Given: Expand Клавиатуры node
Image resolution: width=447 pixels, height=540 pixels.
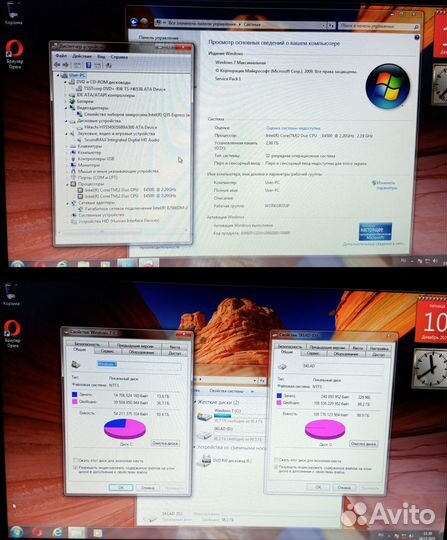Looking at the screenshot, I should tap(67, 146).
